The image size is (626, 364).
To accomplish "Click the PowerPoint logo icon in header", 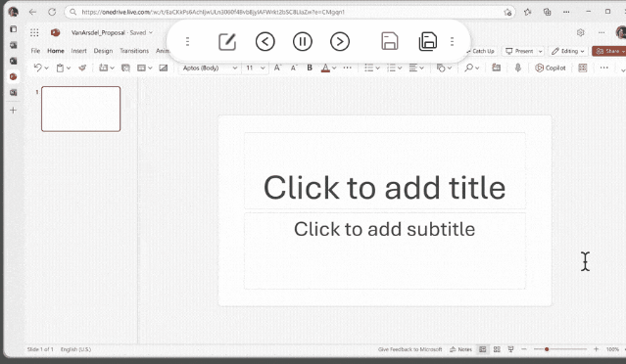I will tap(55, 32).
